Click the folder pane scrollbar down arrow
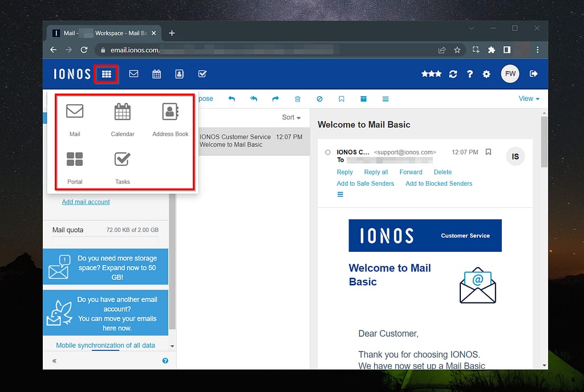Image resolution: width=584 pixels, height=392 pixels. click(172, 346)
